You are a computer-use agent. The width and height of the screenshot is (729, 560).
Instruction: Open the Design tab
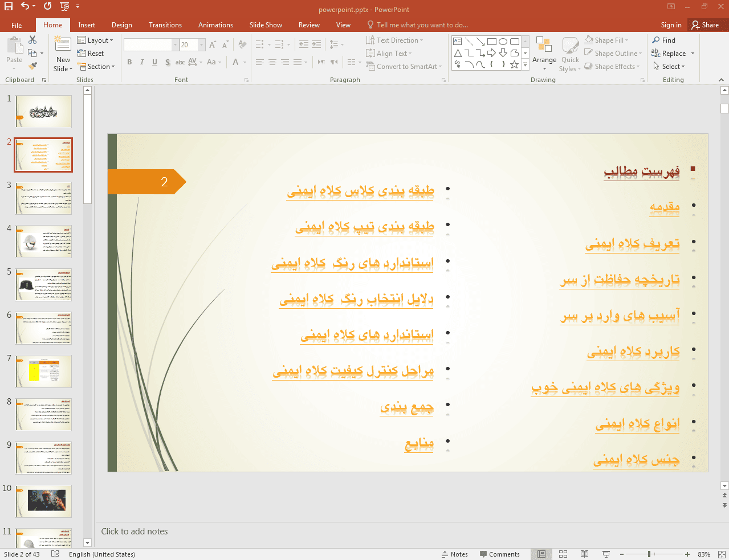(x=121, y=25)
